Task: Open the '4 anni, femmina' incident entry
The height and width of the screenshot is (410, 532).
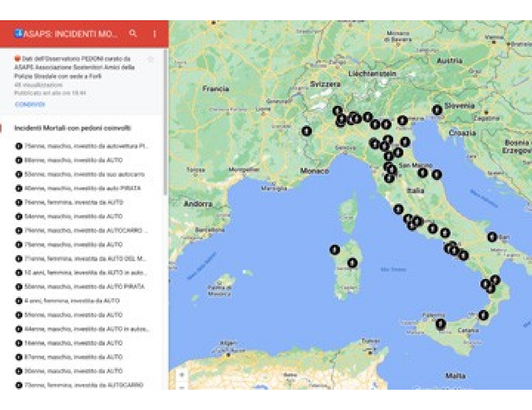Action: click(72, 300)
